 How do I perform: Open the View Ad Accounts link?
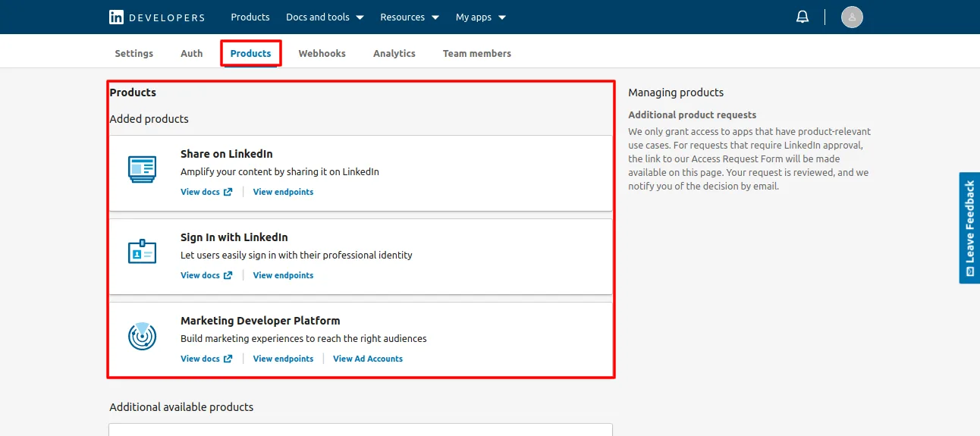[368, 359]
